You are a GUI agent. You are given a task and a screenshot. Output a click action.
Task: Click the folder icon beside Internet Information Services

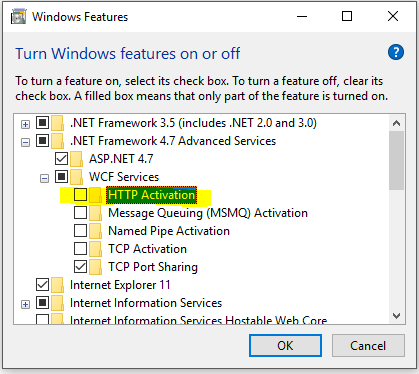pyautogui.click(x=57, y=303)
